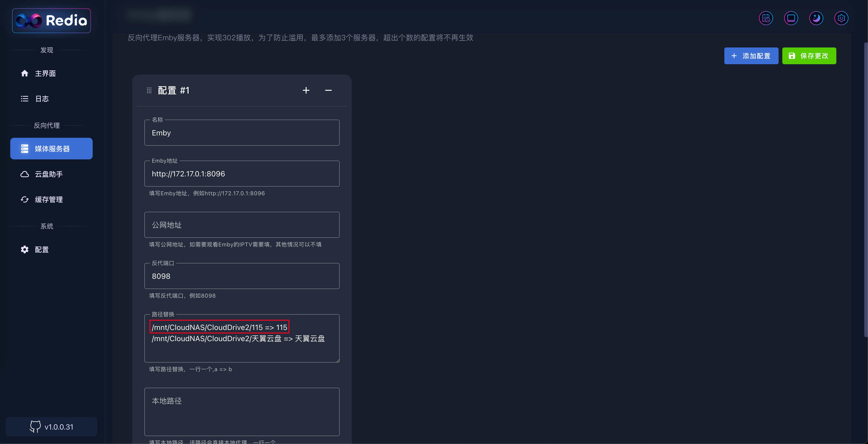Viewport: 868px width, 444px height.
Task: Open the top-right settings gear icon
Action: pyautogui.click(x=841, y=18)
